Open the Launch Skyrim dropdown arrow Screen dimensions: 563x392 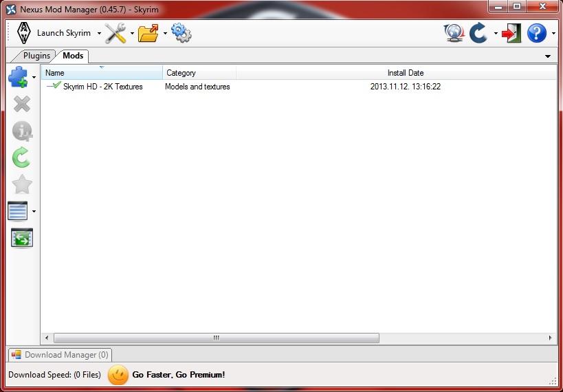99,34
